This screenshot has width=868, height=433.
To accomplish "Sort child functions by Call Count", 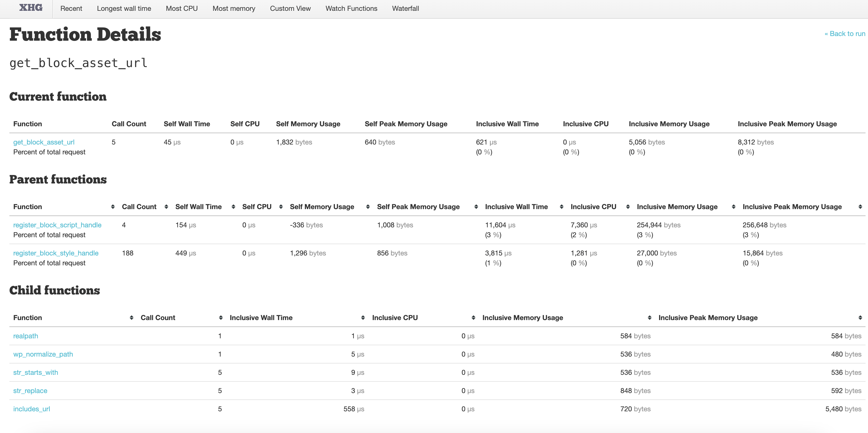I will click(x=158, y=318).
